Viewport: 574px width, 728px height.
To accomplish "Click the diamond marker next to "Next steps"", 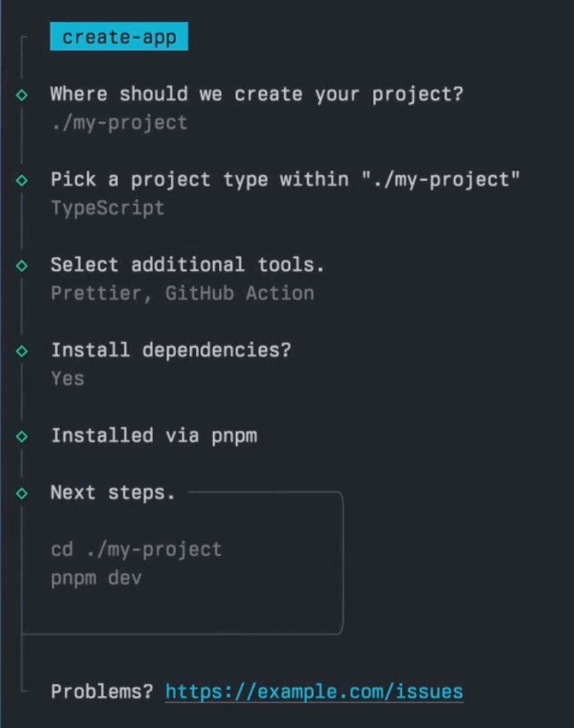I will pos(22,493).
